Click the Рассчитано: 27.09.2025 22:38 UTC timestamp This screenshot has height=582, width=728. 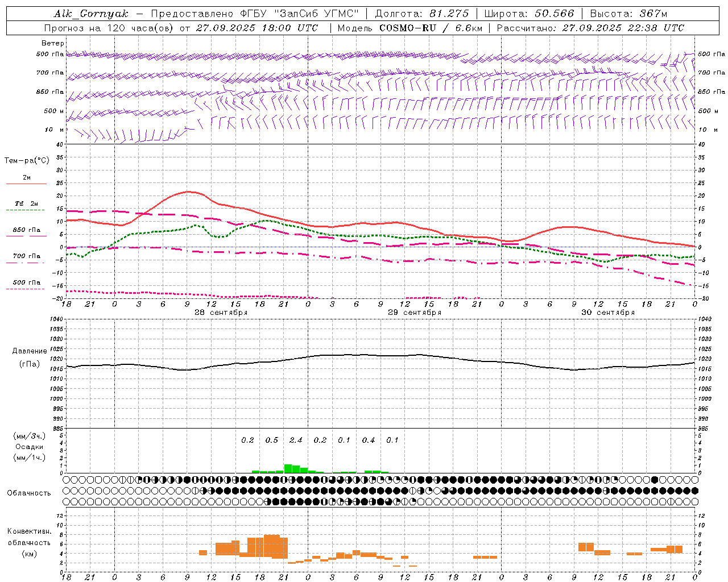pos(590,28)
